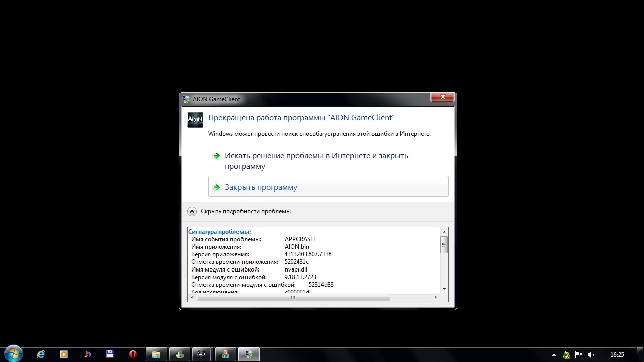Click the taskbar clock showing 16:25
644x362 pixels.
[x=617, y=354]
